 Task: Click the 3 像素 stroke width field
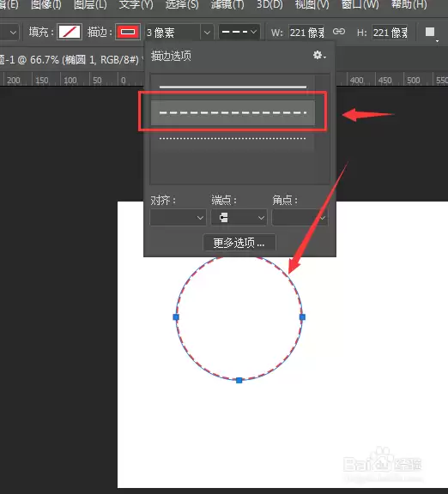173,33
